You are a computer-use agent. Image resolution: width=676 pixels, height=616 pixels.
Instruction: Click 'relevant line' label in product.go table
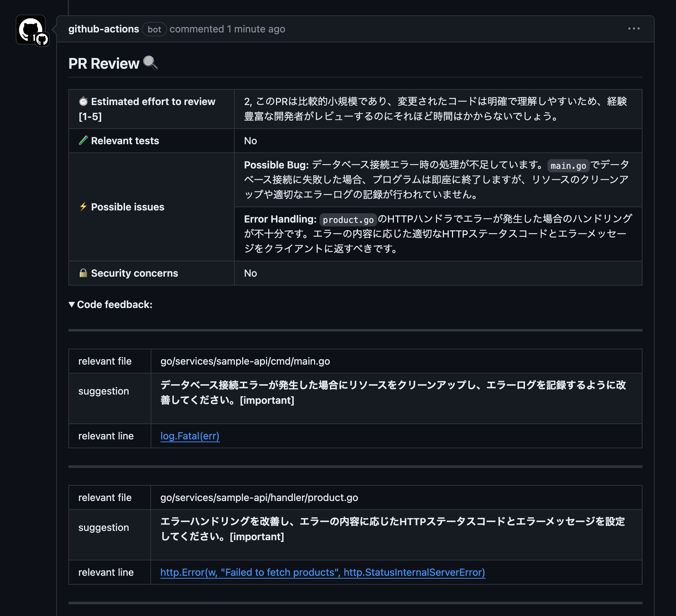(106, 572)
